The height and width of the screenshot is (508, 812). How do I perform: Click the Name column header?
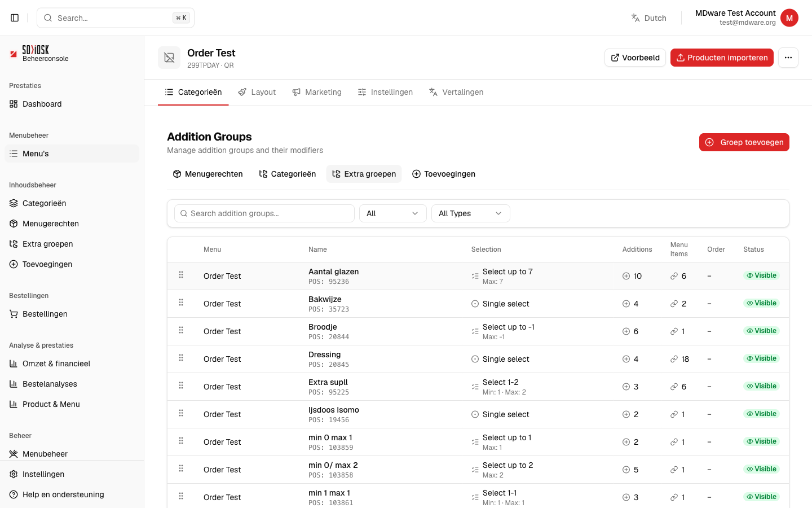coord(317,249)
